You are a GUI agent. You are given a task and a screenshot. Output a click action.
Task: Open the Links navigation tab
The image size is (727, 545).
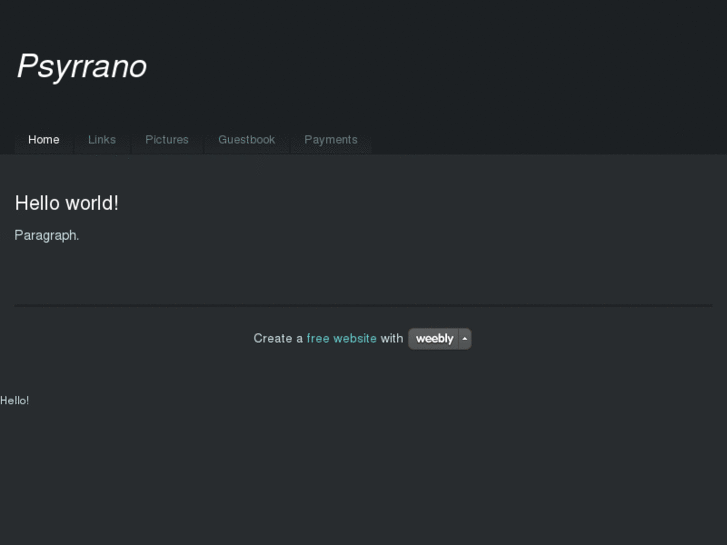[102, 140]
